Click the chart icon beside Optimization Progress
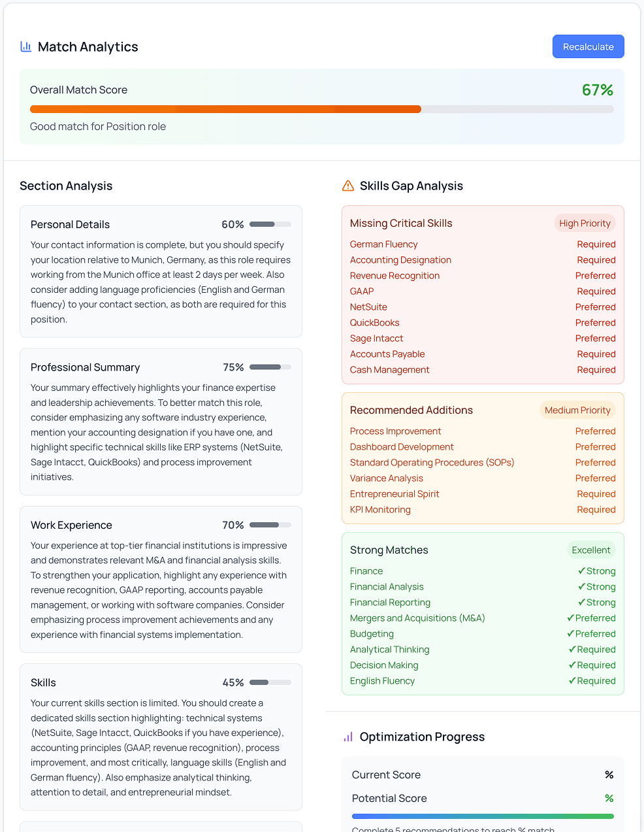This screenshot has width=644, height=832. (x=347, y=737)
